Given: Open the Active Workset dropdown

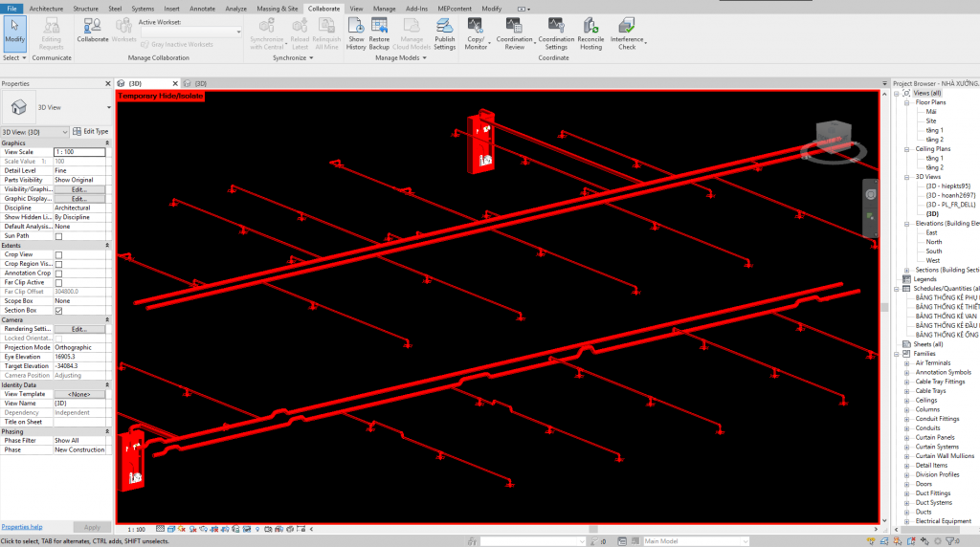Looking at the screenshot, I should [190, 32].
